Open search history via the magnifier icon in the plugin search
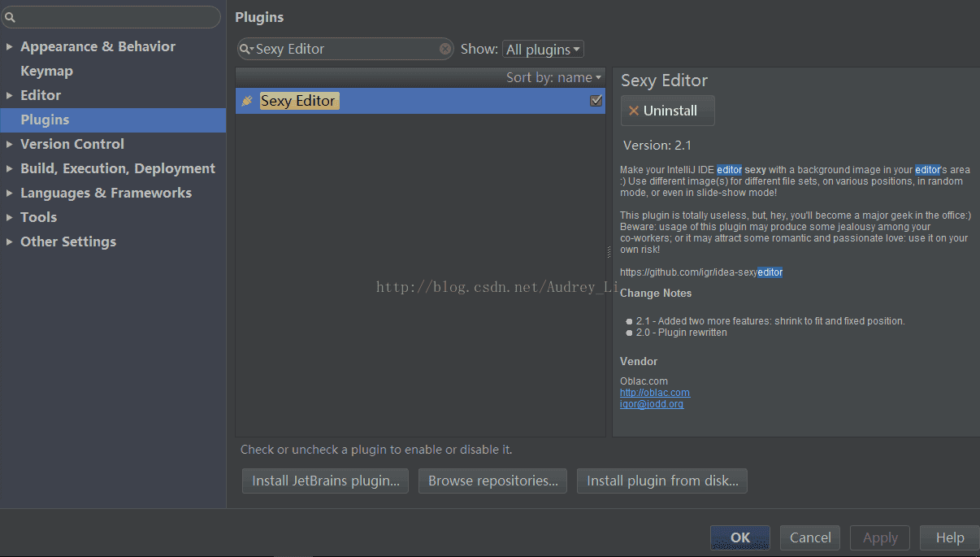Screen dimensions: 980x557 click(x=245, y=49)
